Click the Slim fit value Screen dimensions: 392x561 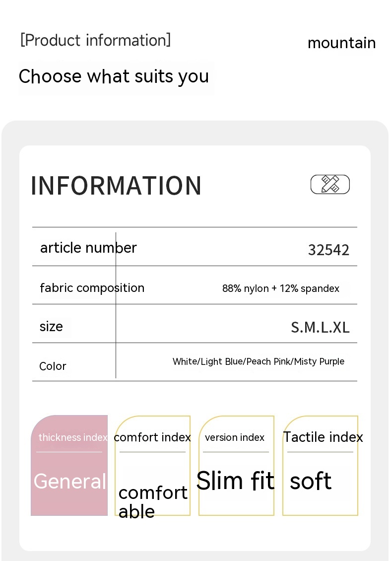tap(235, 481)
